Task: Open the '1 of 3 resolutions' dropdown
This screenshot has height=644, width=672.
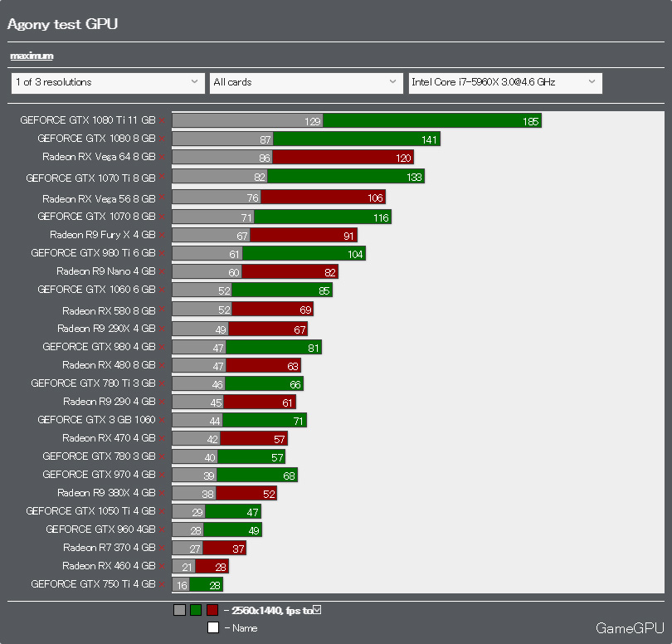Action: pos(108,83)
